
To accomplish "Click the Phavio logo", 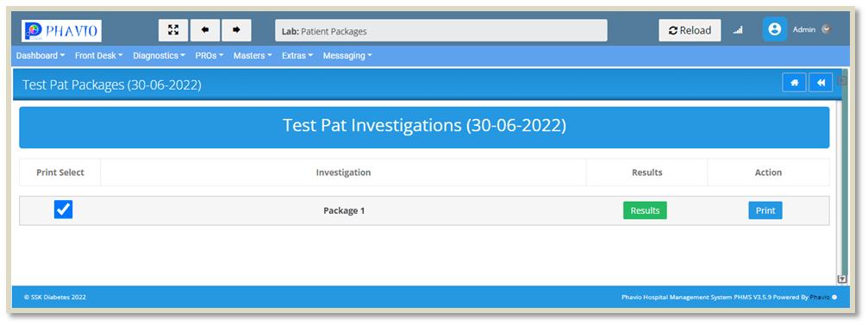I will (x=61, y=30).
